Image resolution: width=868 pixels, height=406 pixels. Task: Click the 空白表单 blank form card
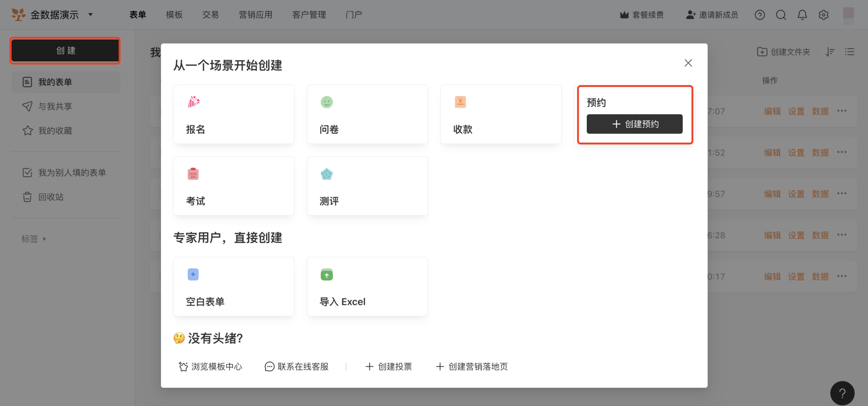coord(234,287)
